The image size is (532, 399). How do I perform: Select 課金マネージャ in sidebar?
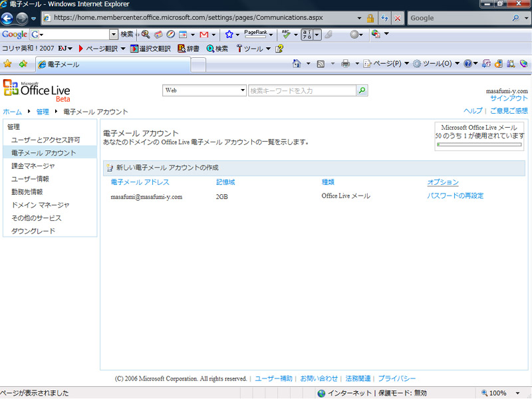click(33, 166)
